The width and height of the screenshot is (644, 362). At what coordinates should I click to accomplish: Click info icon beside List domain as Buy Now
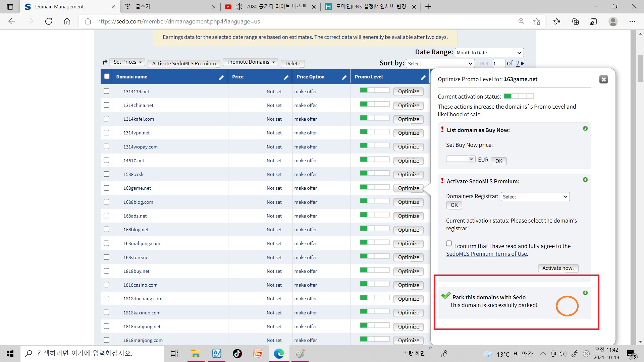tap(585, 128)
